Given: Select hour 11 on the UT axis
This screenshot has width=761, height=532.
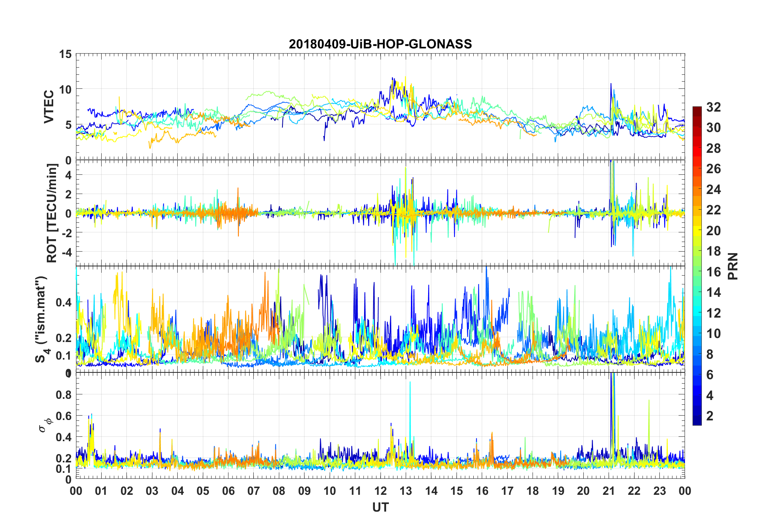Looking at the screenshot, I should (355, 490).
